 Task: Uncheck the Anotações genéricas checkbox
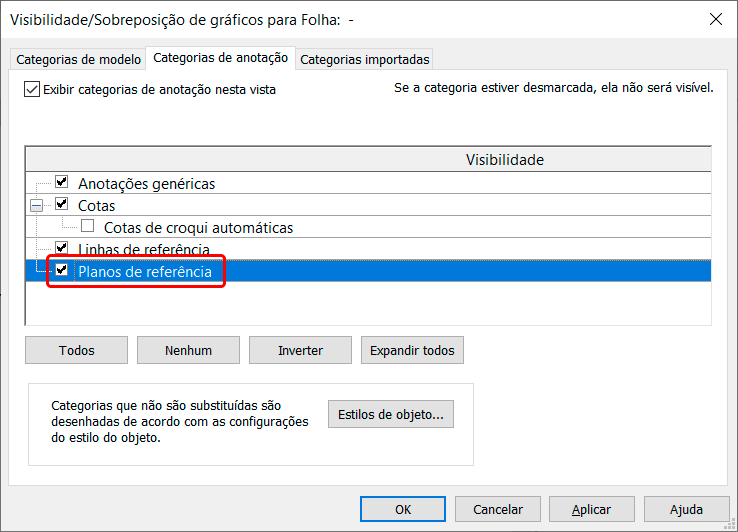coord(62,183)
